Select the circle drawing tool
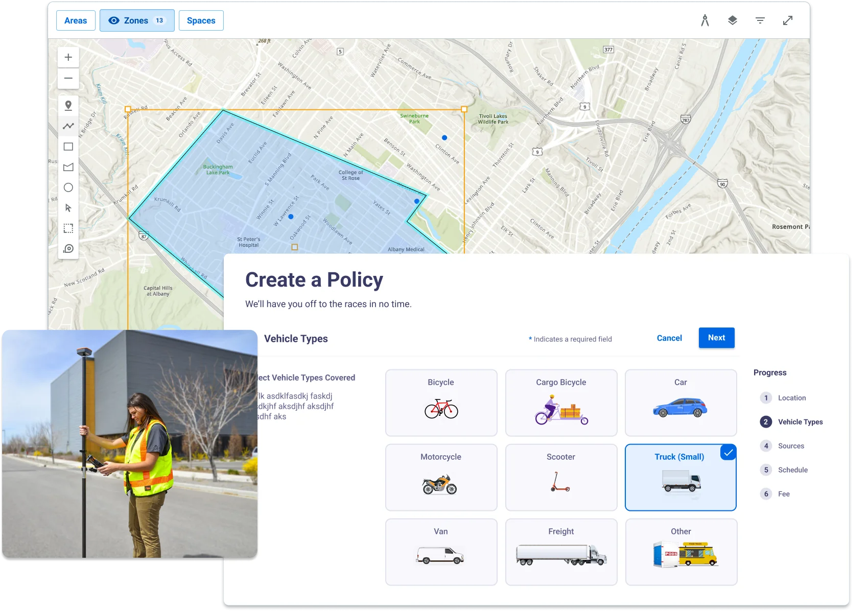The height and width of the screenshot is (611, 868). 68,187
